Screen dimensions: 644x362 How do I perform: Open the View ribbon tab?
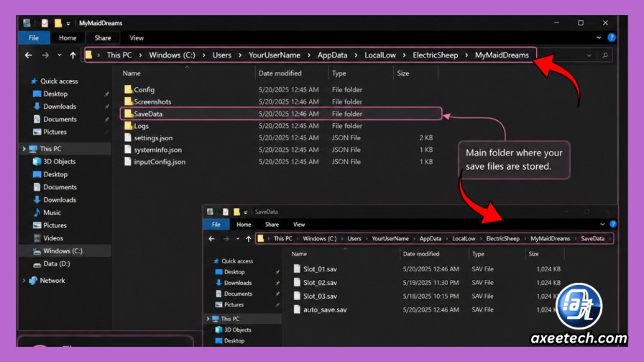(137, 38)
